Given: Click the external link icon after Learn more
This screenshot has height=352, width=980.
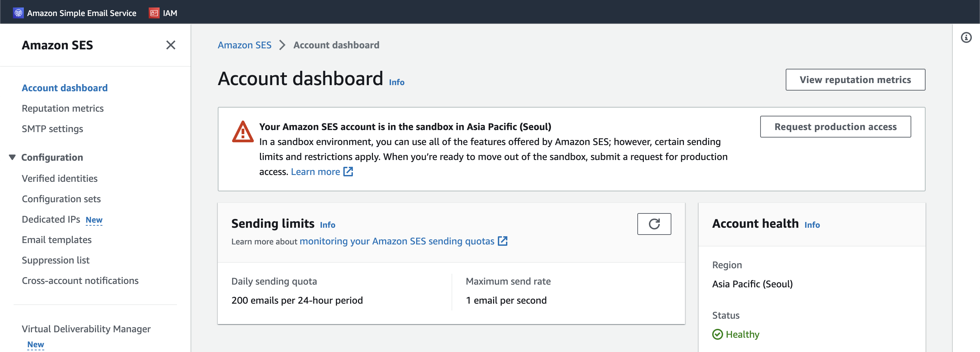Looking at the screenshot, I should coord(348,172).
